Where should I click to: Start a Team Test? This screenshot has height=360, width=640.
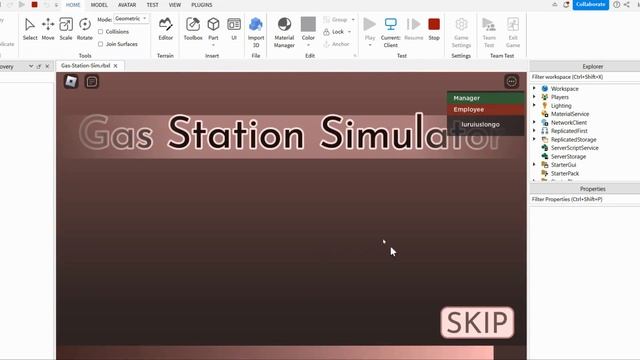point(489,32)
